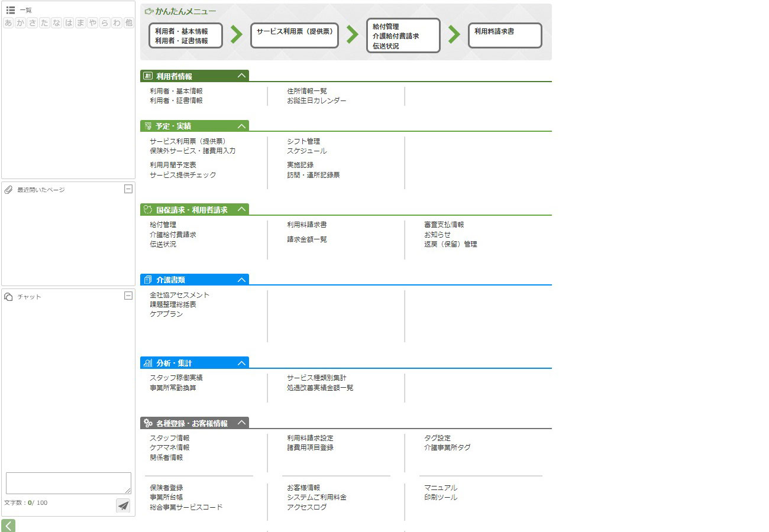Image resolution: width=769 pixels, height=532 pixels.
Task: Minimize the チャット panel
Action: pyautogui.click(x=128, y=296)
